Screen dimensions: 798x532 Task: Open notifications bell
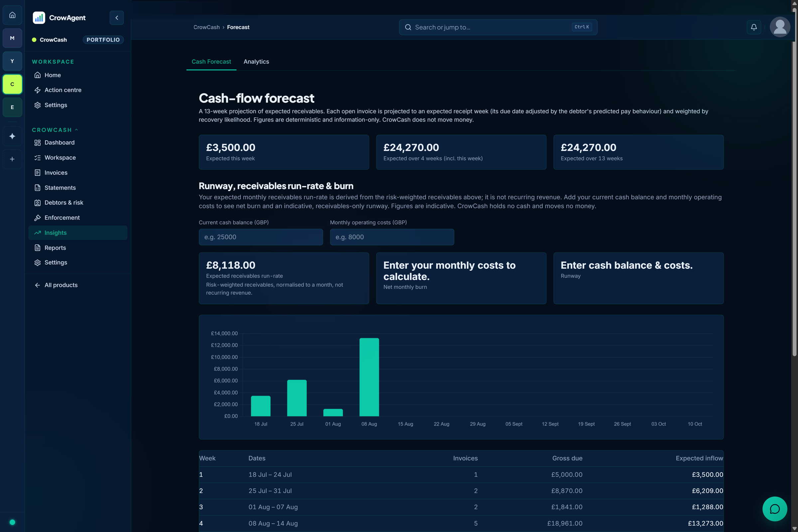(754, 27)
